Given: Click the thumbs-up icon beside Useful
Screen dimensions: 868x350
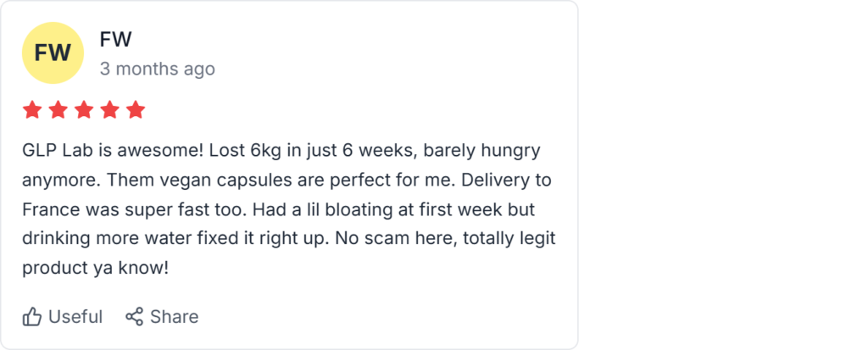Looking at the screenshot, I should [32, 317].
